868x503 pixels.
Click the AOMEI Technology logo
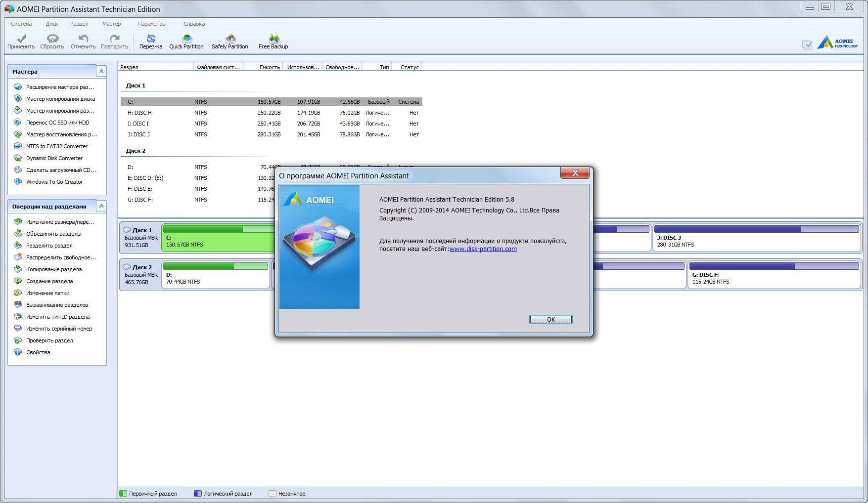[x=837, y=43]
